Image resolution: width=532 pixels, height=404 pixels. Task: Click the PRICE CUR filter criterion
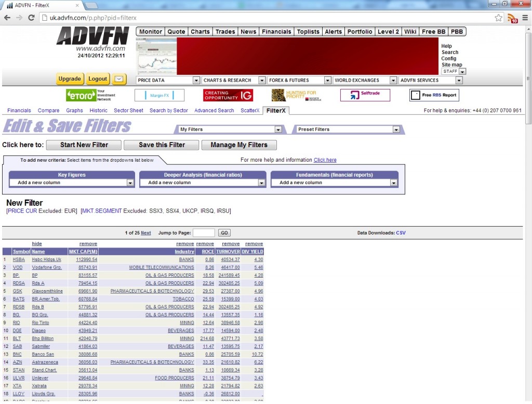pyautogui.click(x=22, y=211)
